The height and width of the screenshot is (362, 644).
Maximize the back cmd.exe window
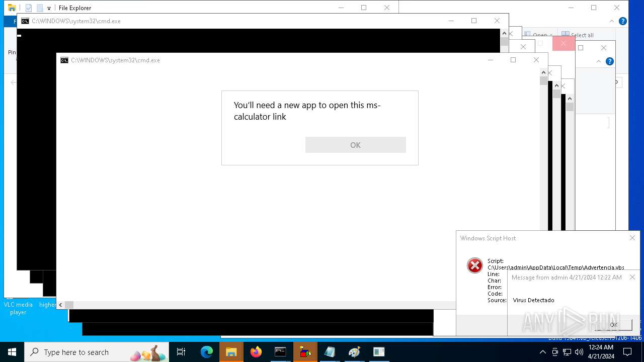coord(473,21)
